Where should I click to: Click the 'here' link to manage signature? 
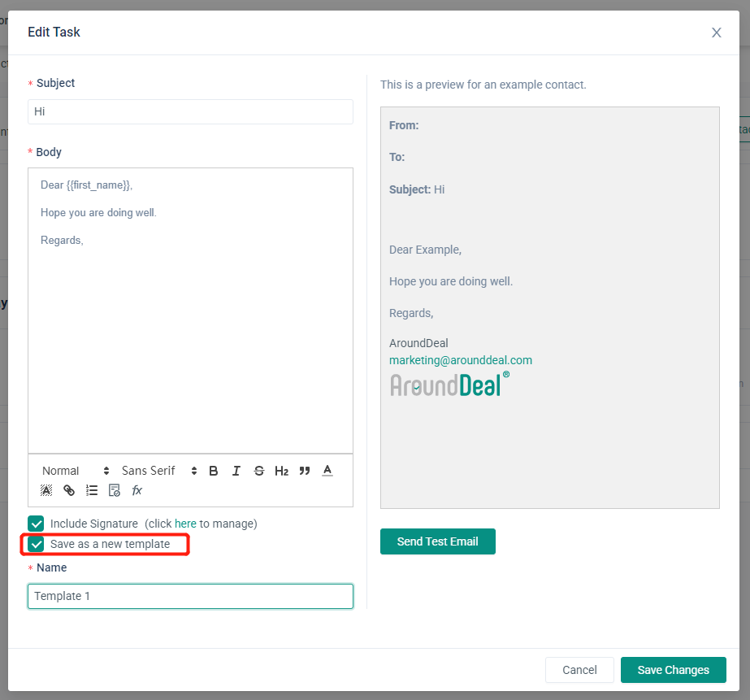pyautogui.click(x=185, y=524)
